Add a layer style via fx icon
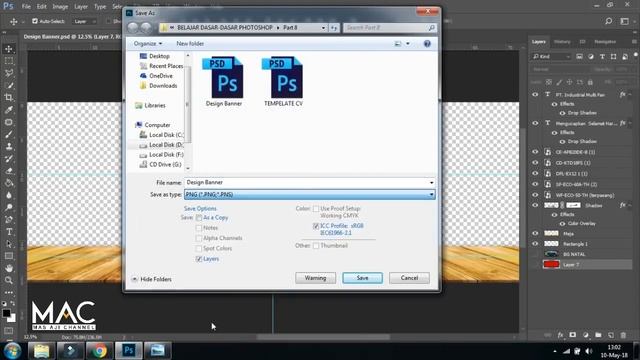The height and width of the screenshot is (360, 640). point(560,335)
